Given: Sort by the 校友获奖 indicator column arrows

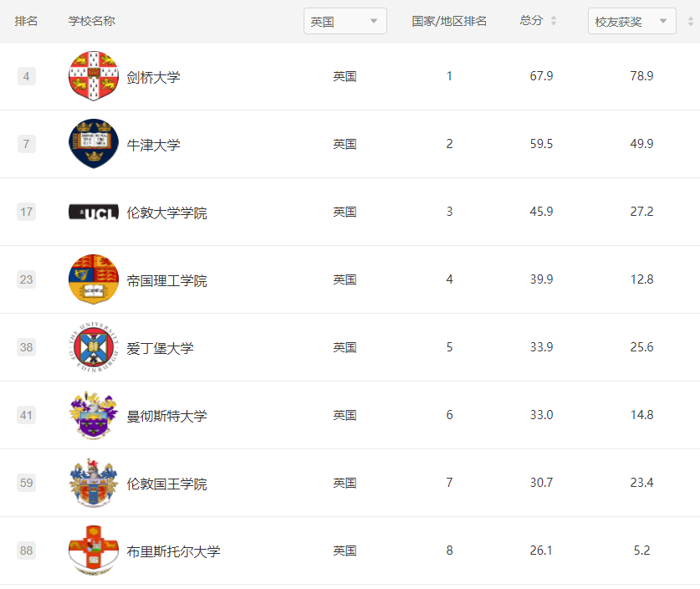Looking at the screenshot, I should tap(691, 21).
